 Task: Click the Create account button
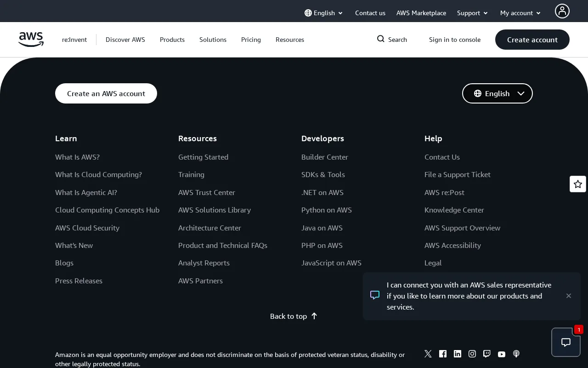(x=532, y=40)
